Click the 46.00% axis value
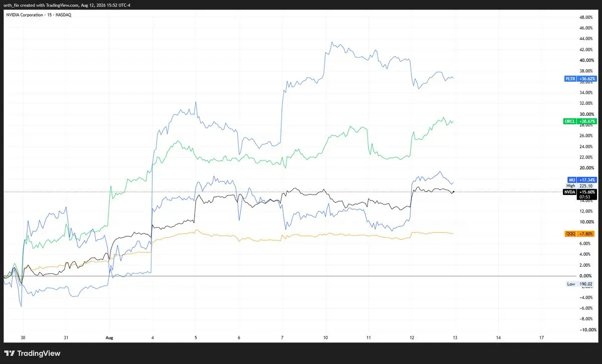This screenshot has width=602, height=364. click(586, 28)
